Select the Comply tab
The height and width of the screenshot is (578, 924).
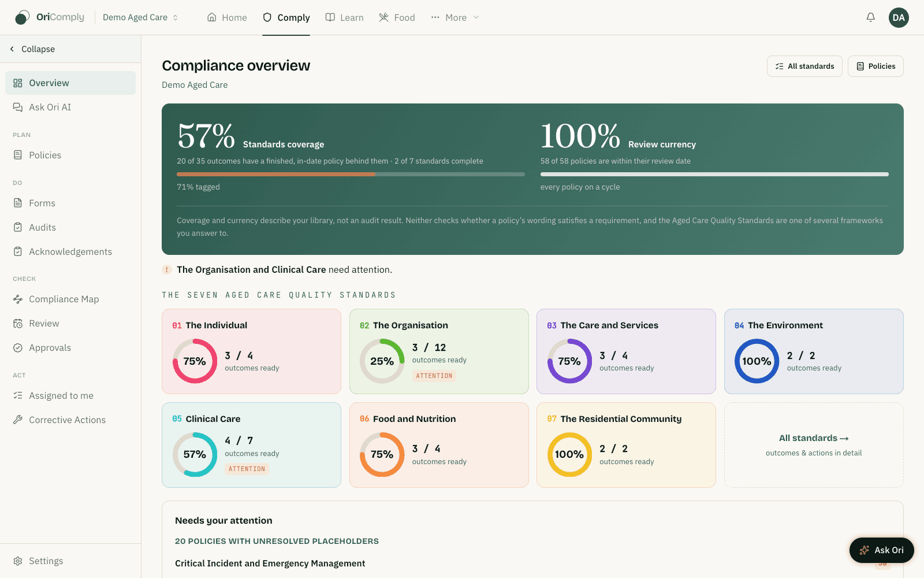(286, 17)
